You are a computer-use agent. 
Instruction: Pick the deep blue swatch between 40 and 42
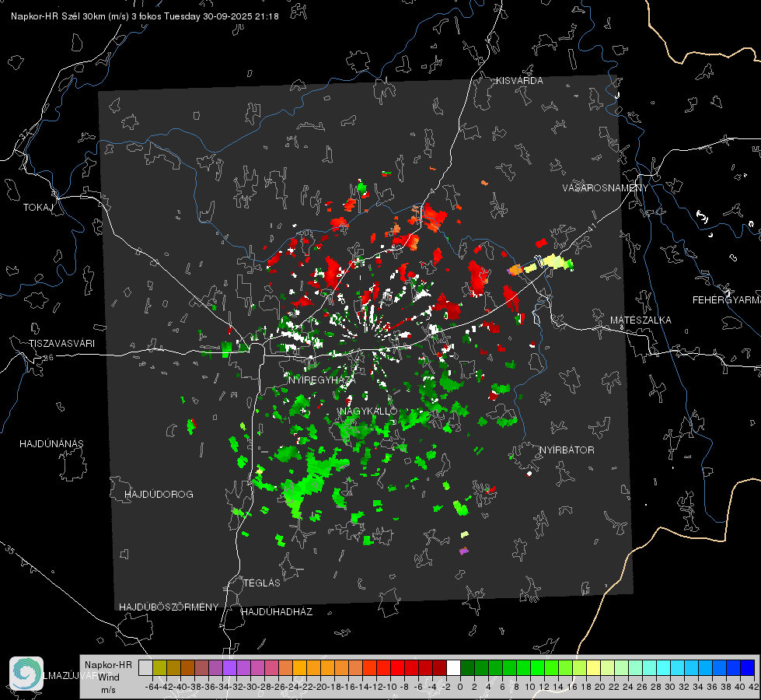747,667
